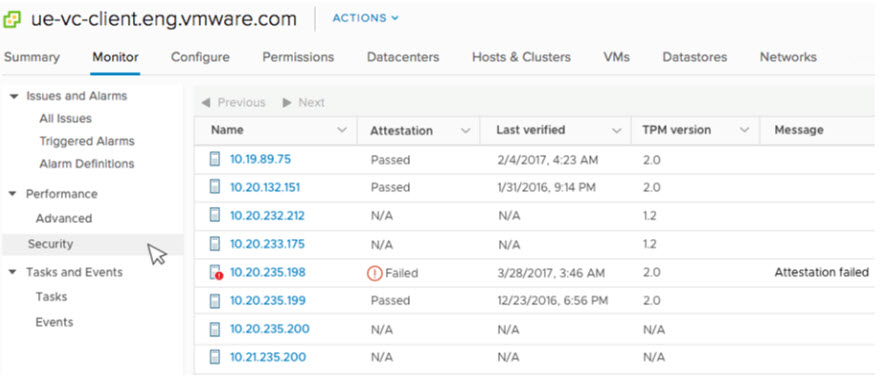Screen dimensions: 882x391
Task: Open the Datacenters tab
Action: (403, 57)
